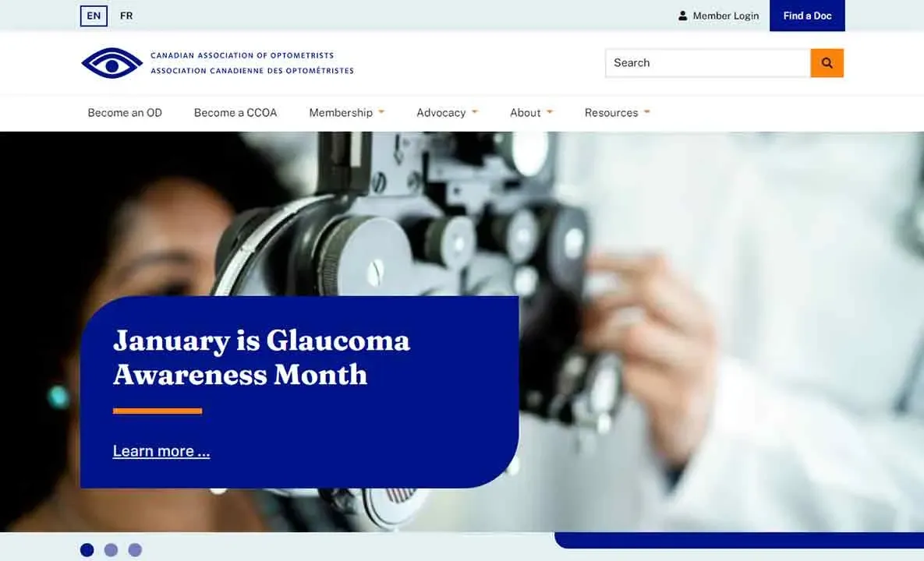
Task: Open the Become a CCOA page
Action: click(x=235, y=112)
